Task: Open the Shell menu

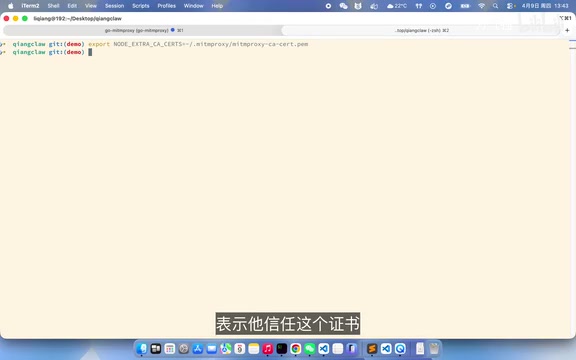Action: (53, 6)
